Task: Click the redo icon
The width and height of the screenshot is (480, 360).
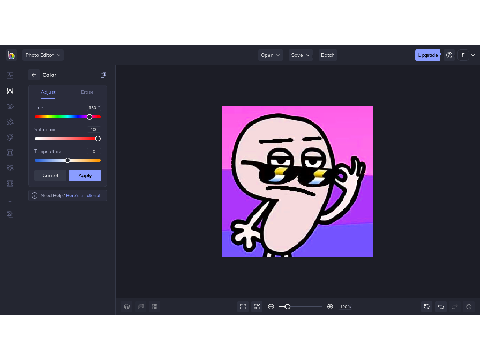Action: pos(455,306)
